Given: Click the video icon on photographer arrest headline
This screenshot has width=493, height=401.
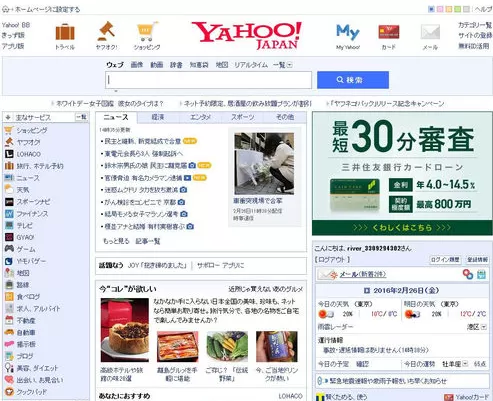Looking at the screenshot, I should (187, 178).
